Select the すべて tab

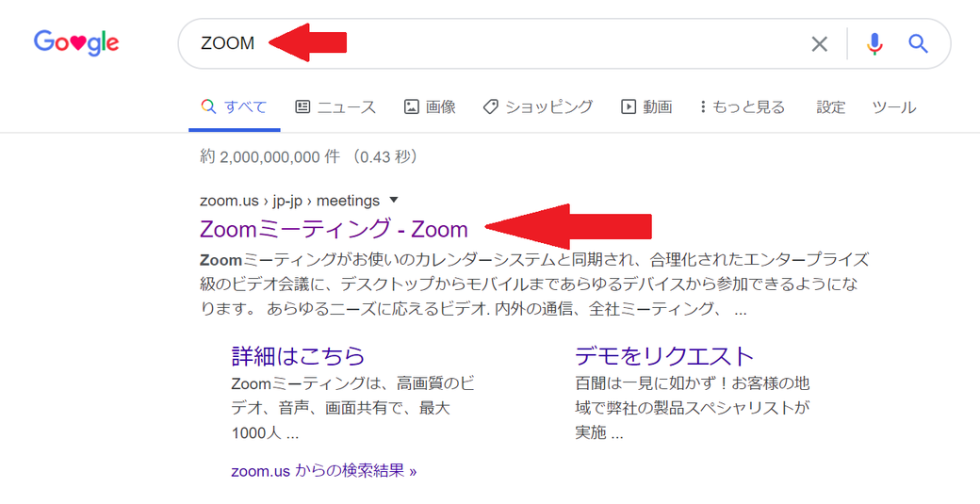tap(235, 106)
